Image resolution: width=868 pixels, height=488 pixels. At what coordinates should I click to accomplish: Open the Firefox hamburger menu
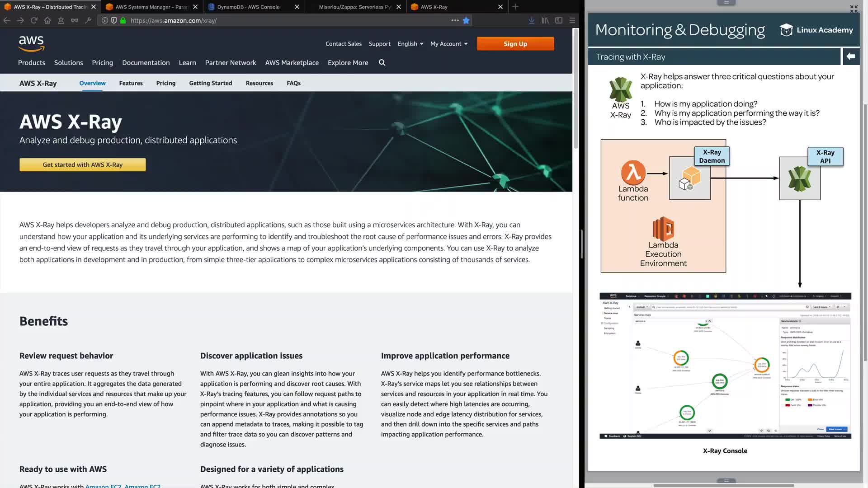click(x=572, y=20)
